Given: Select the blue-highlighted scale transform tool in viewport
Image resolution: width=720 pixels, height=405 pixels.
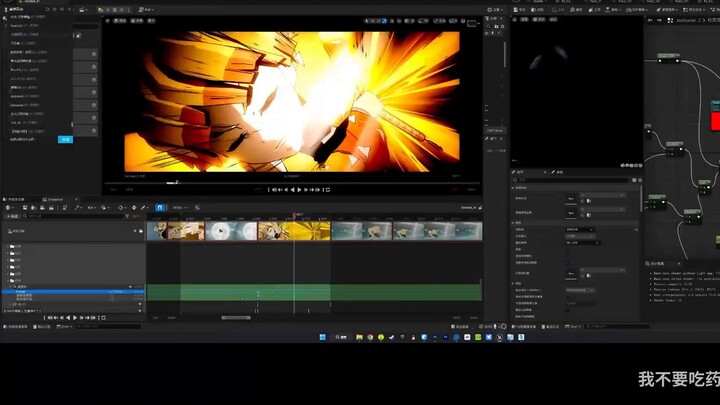Looking at the screenshot, I should (x=384, y=21).
